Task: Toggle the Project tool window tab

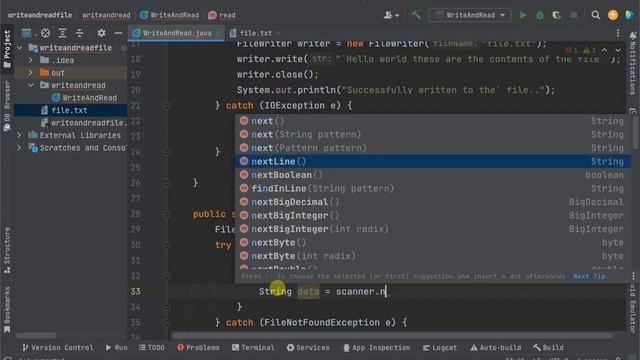Action: (7, 49)
